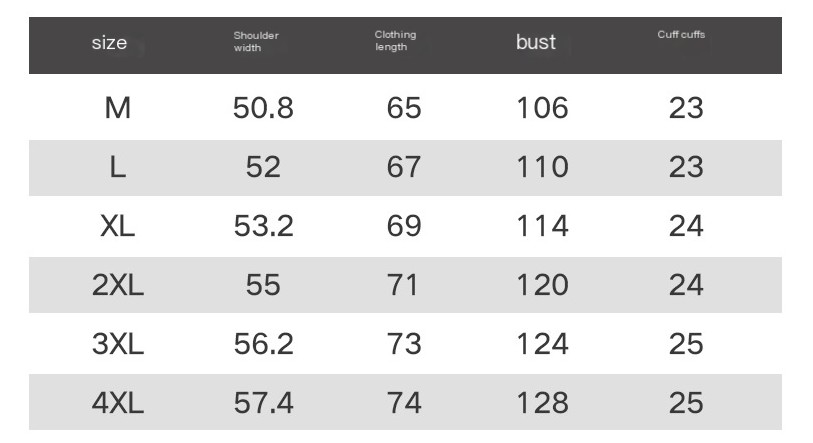Viewport: 813px width, 443px height.
Task: Click the "size" column header
Action: pyautogui.click(x=109, y=43)
